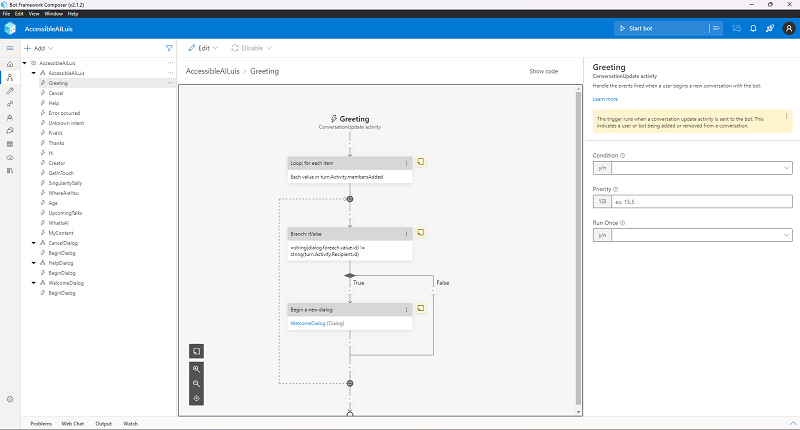The height and width of the screenshot is (430, 800).
Task: Click the Priority input field
Action: click(x=702, y=201)
